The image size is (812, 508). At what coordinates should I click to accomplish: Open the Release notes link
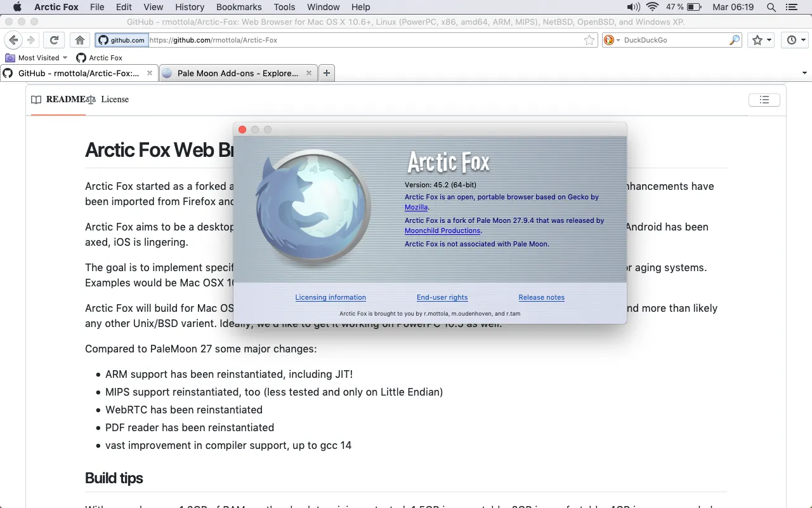[x=541, y=297]
